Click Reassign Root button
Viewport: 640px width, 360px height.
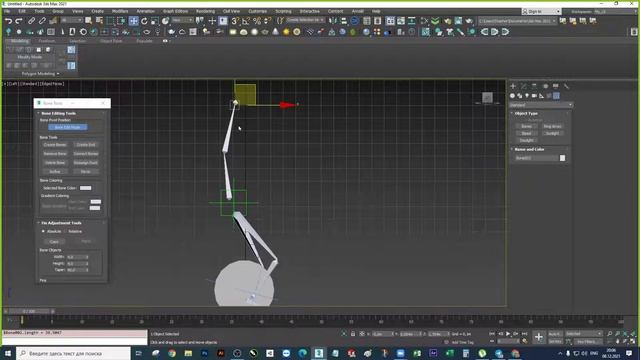(86, 163)
